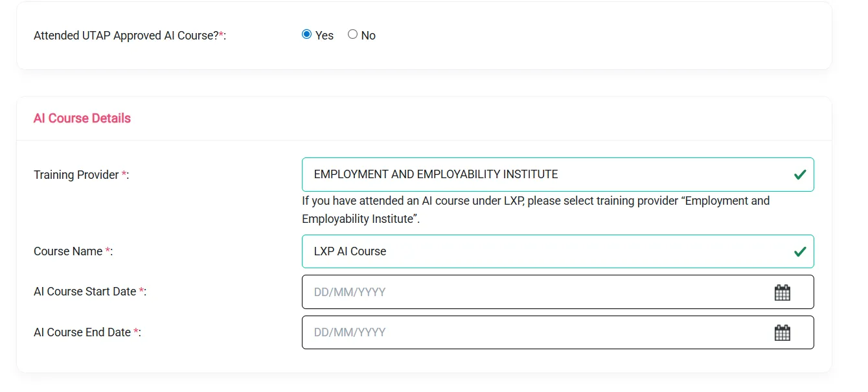Click the "Attended UTAP Approved AI Course?" label
This screenshot has width=868, height=392.
coord(130,36)
